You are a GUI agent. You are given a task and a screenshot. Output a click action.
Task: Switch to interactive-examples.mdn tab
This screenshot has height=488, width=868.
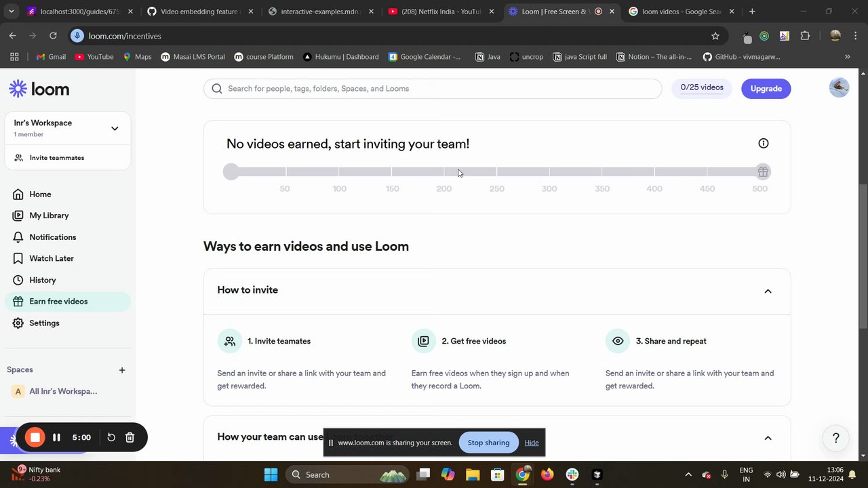(321, 12)
